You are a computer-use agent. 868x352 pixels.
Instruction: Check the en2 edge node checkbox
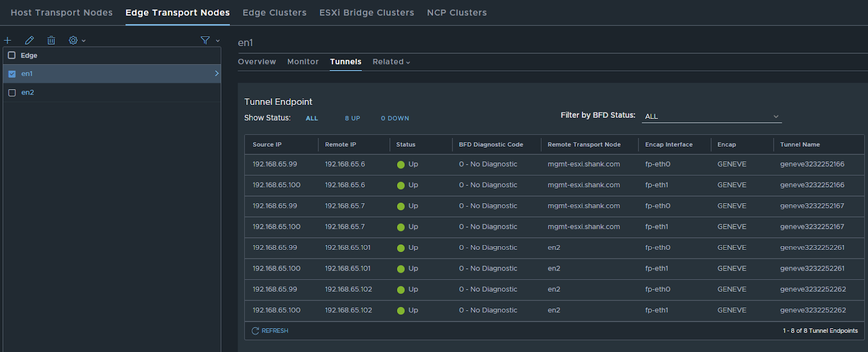12,93
